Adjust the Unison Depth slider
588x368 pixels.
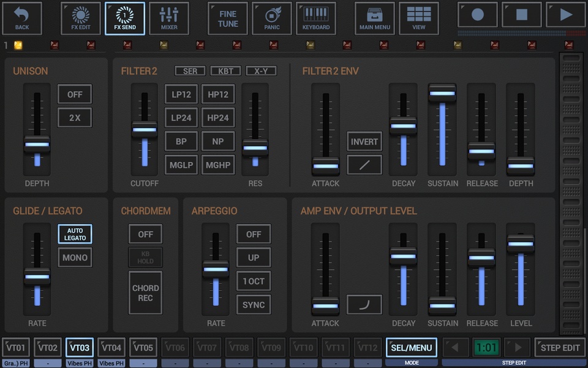(37, 145)
